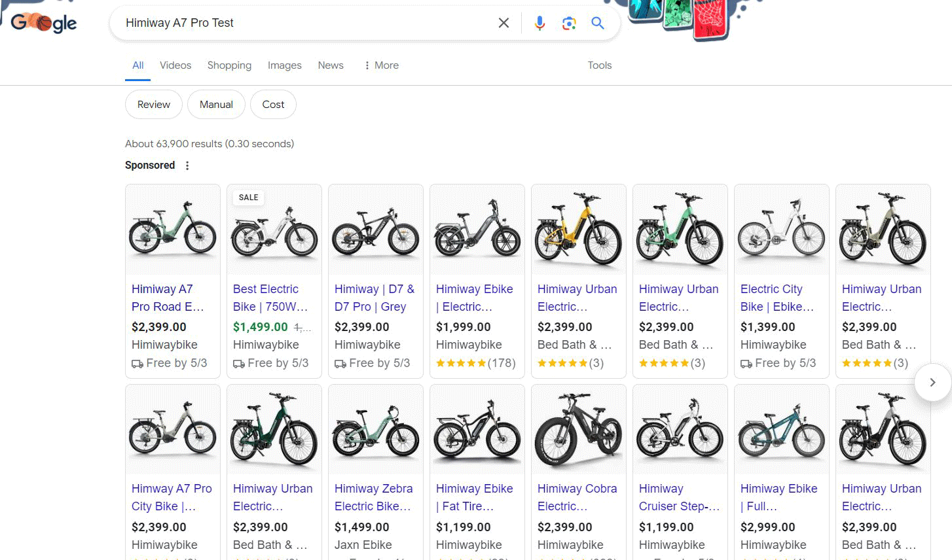Open Himiway Cobra Electric product link
The height and width of the screenshot is (560, 952).
(577, 497)
